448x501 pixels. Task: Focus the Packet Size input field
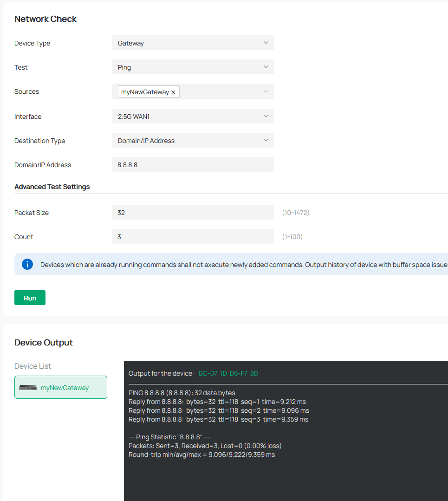pyautogui.click(x=193, y=213)
